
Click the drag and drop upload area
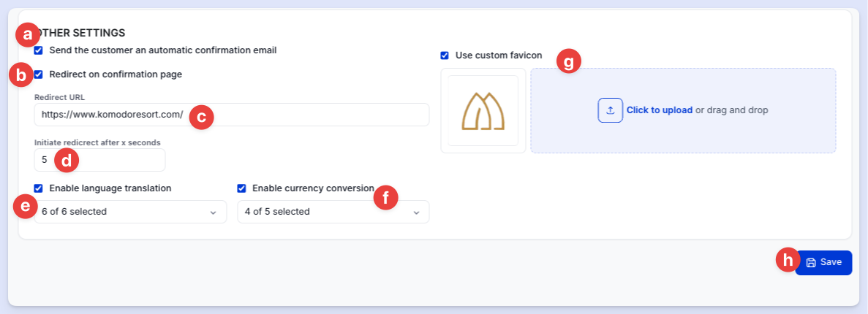click(683, 110)
